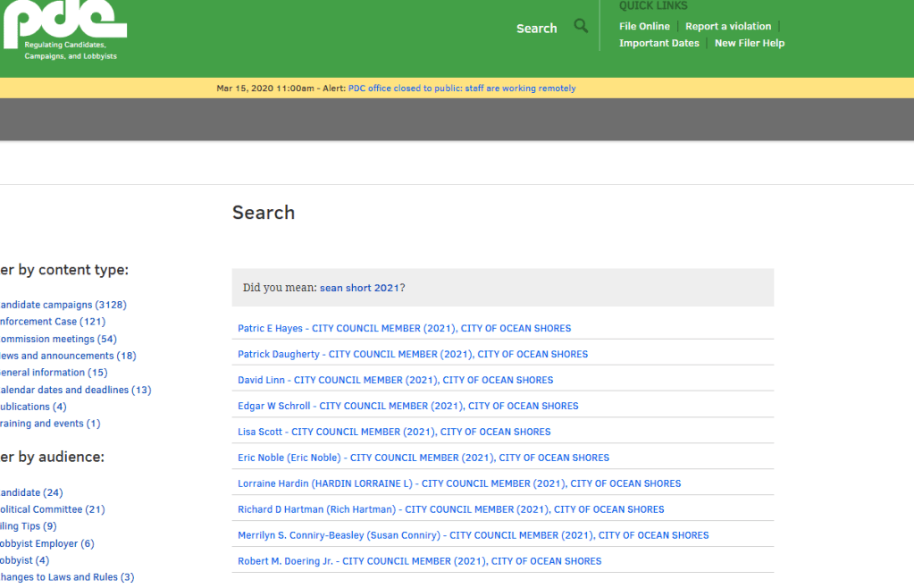Viewport: 914px width, 588px height.
Task: Open Patric E Hayes candidate result
Action: [404, 329]
